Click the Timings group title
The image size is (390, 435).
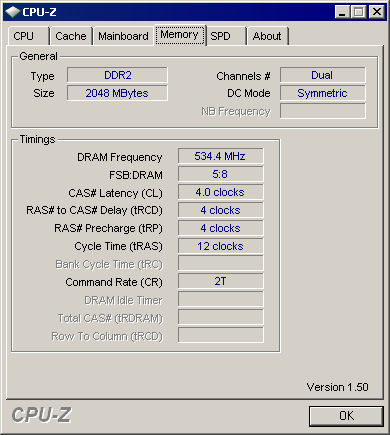pyautogui.click(x=37, y=139)
